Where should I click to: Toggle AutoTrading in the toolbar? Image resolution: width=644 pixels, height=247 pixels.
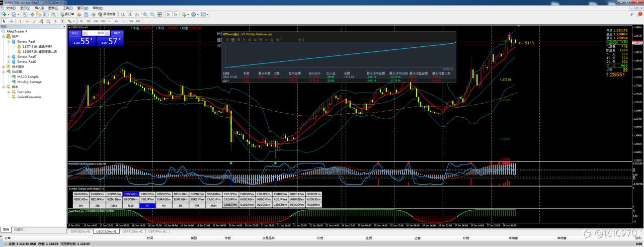(107, 14)
